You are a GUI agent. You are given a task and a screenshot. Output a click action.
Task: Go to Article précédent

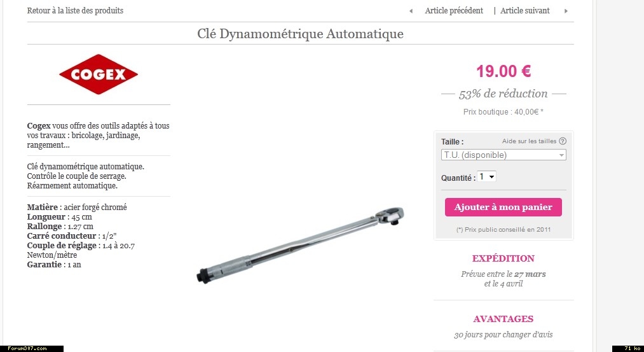(454, 11)
